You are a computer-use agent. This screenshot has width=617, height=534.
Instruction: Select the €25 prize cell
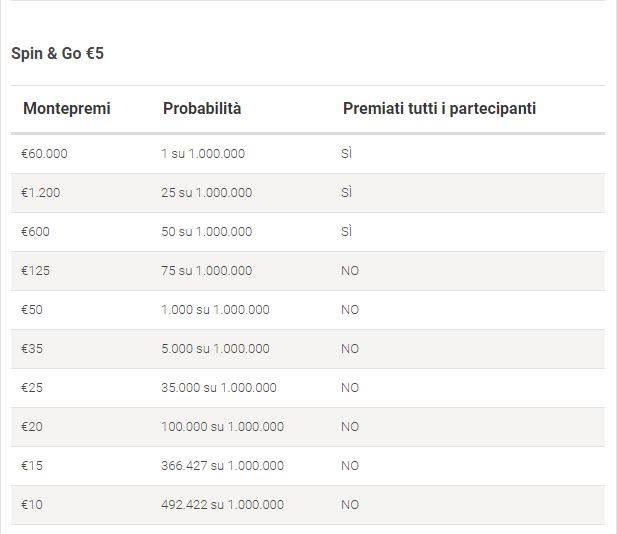pos(32,388)
